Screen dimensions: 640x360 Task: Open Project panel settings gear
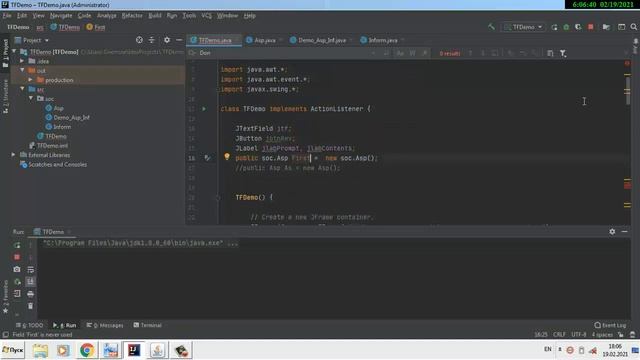tap(167, 40)
